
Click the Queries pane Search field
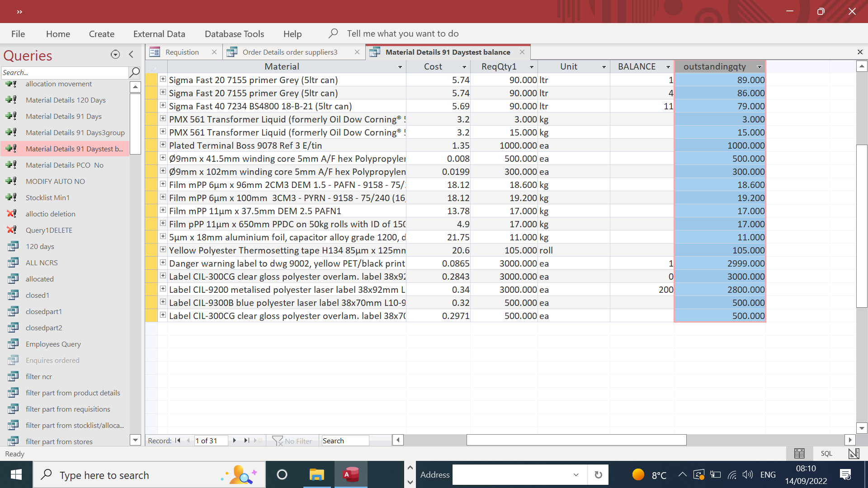[x=65, y=72]
